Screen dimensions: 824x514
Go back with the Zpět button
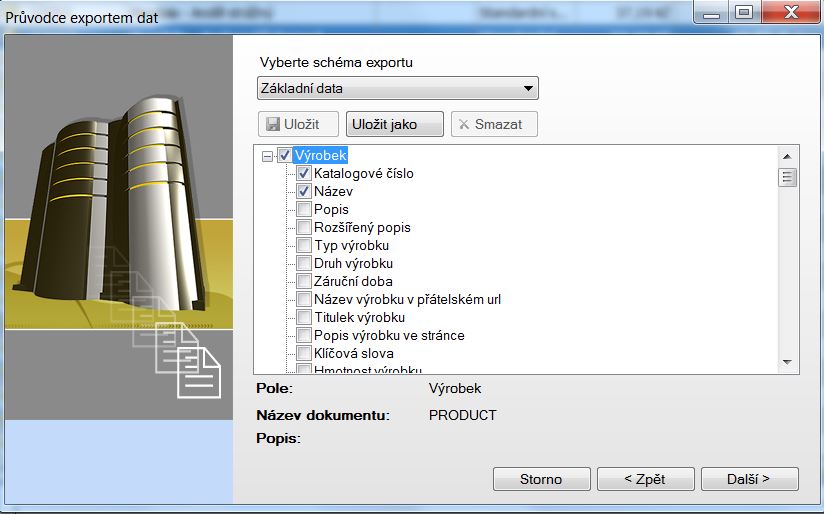[645, 479]
